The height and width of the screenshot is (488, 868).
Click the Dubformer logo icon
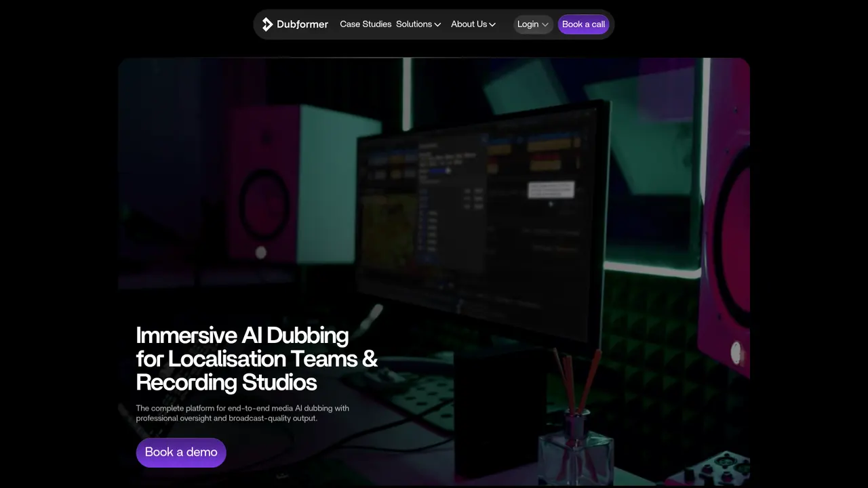click(267, 24)
